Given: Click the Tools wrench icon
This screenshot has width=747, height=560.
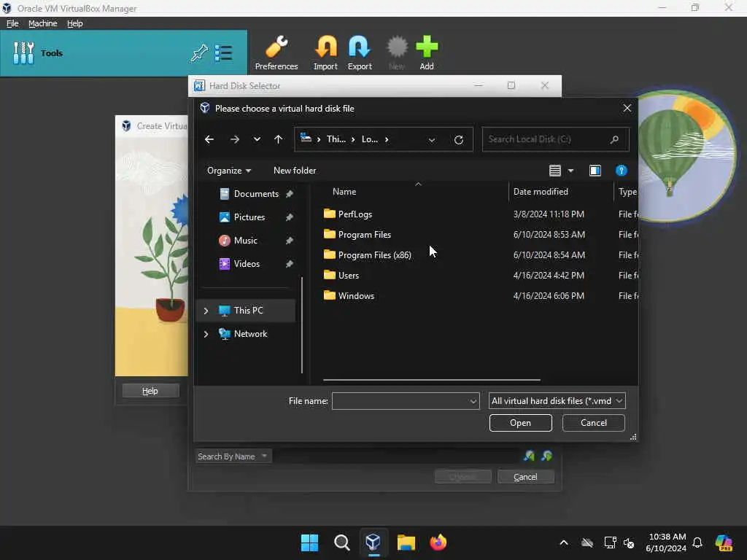Looking at the screenshot, I should pos(23,52).
